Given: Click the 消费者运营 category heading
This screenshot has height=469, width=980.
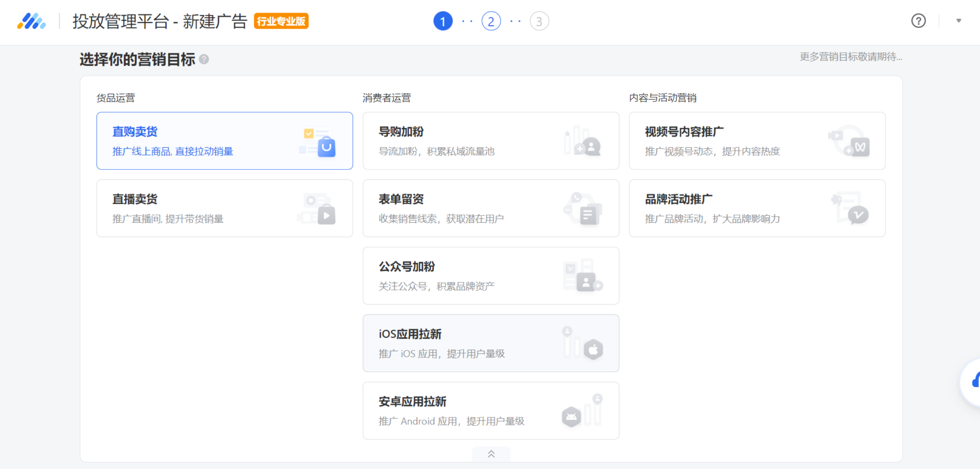Looking at the screenshot, I should click(387, 98).
